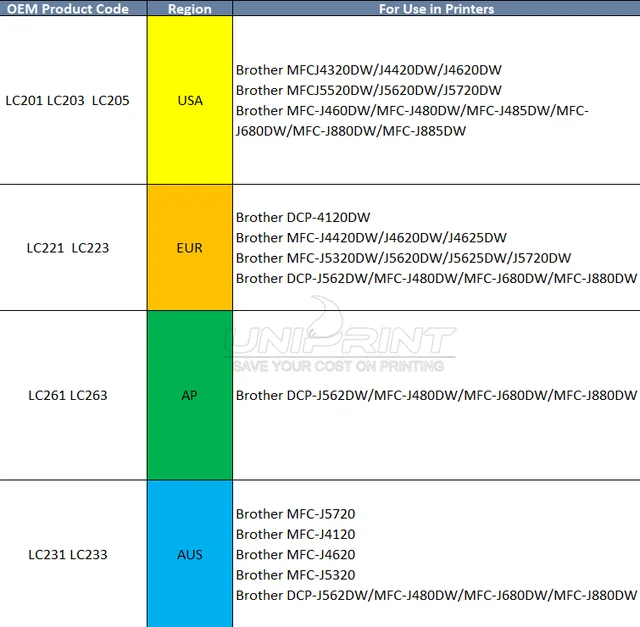Click line starting "Brother MFC-J460DW/MFC-J480DW"
This screenshot has height=627, width=640.
412,111
